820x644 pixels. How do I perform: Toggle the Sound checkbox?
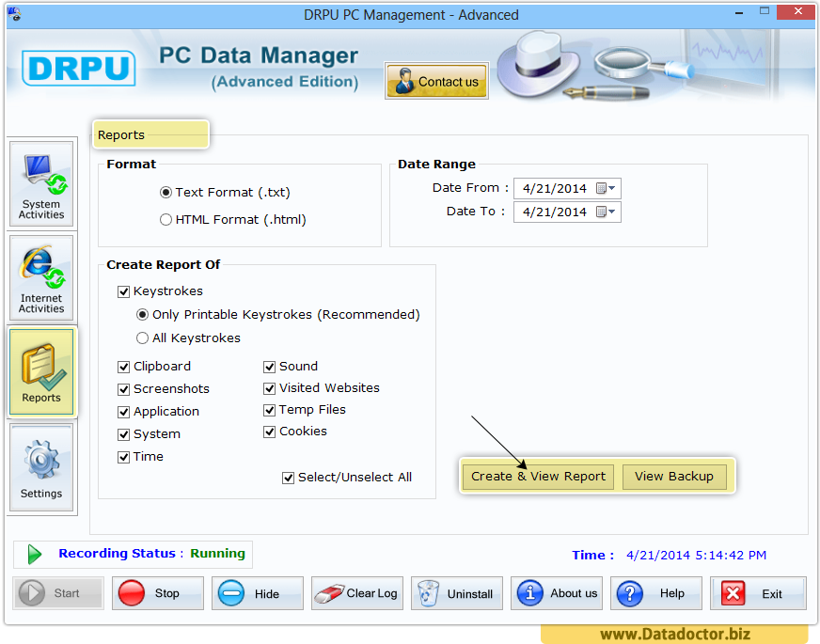pos(269,367)
